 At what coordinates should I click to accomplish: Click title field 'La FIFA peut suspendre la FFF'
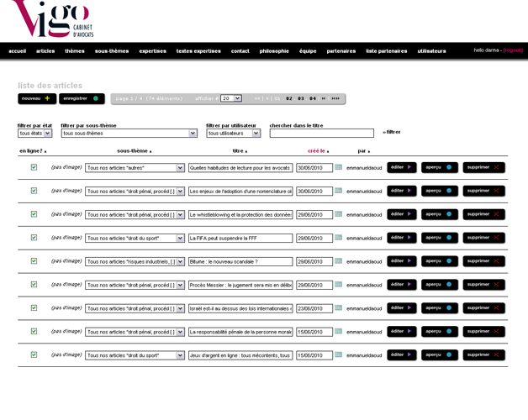pyautogui.click(x=240, y=239)
